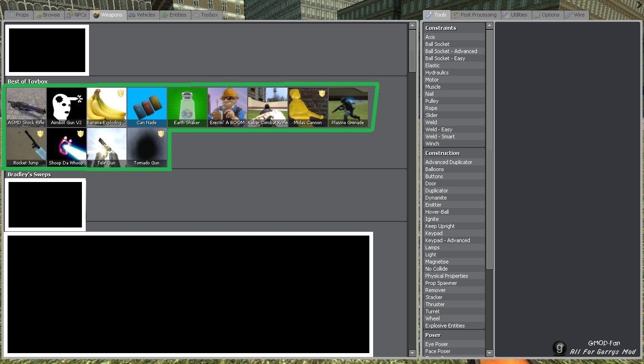
Task: Select the Axis constraint tool
Action: 454,37
